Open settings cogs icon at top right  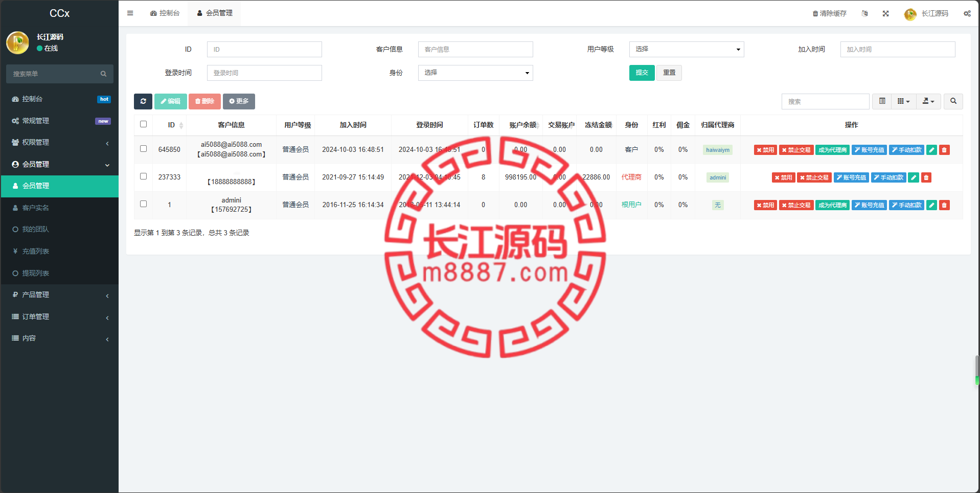tap(967, 13)
